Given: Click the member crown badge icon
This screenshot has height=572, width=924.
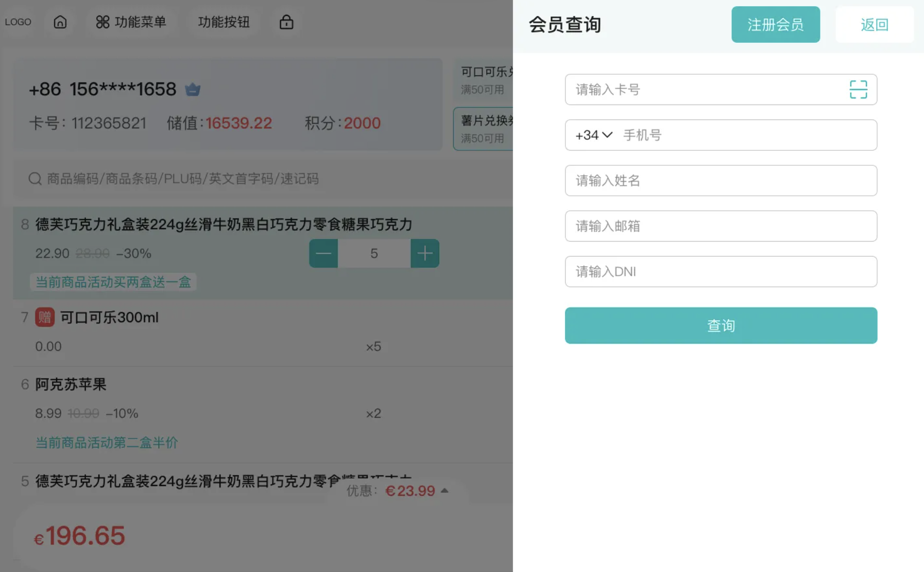Looking at the screenshot, I should [193, 90].
